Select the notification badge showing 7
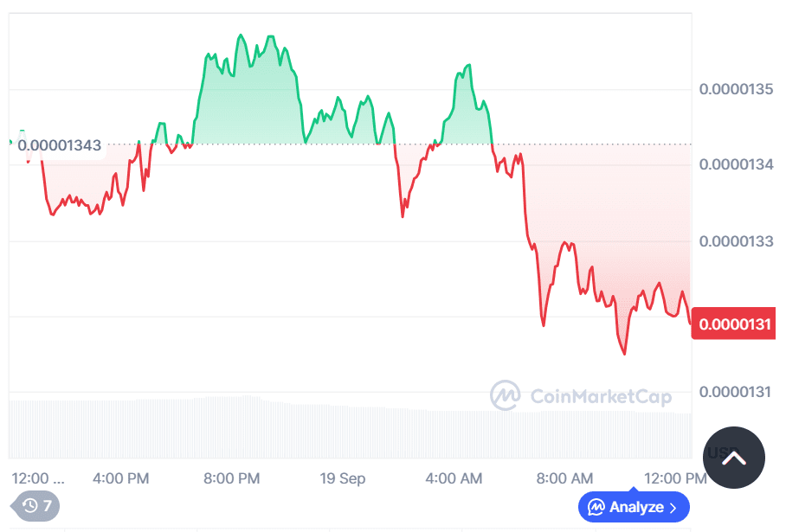This screenshot has height=532, width=786. 44,507
